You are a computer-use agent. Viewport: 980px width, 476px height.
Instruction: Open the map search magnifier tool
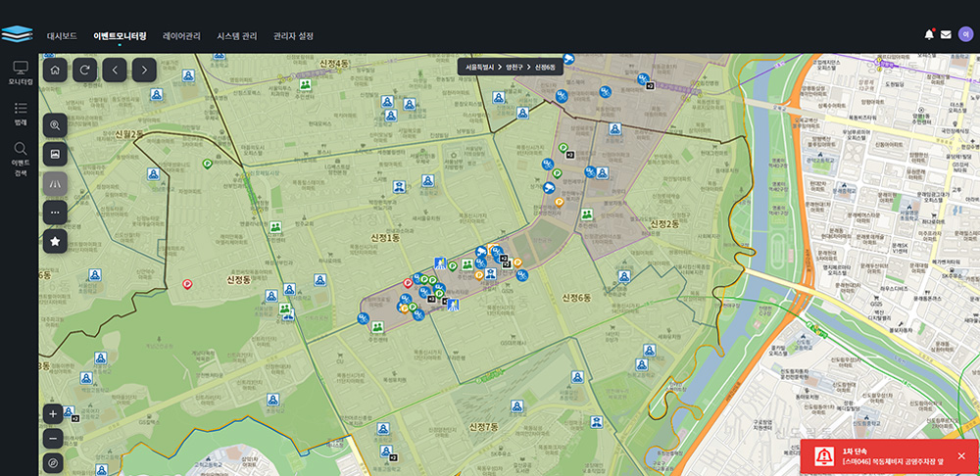pos(55,124)
